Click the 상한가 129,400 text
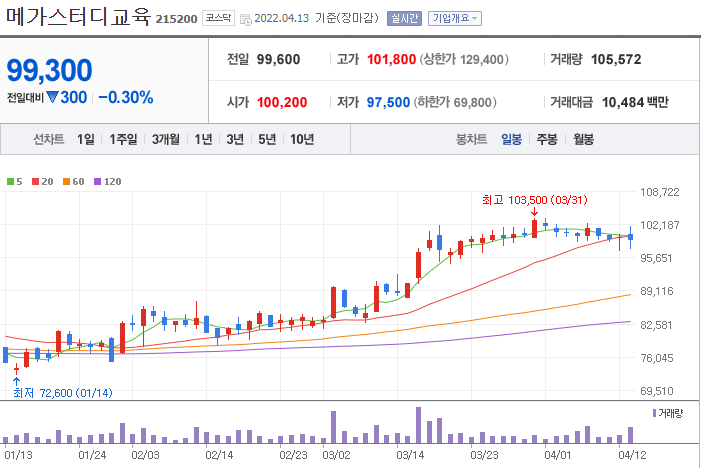Screen dimensions: 701x468 [464, 59]
